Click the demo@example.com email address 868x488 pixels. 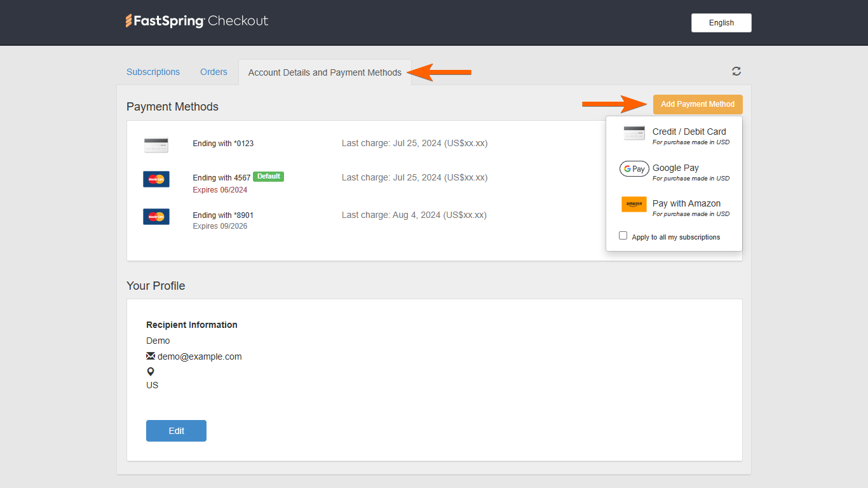[x=200, y=356]
